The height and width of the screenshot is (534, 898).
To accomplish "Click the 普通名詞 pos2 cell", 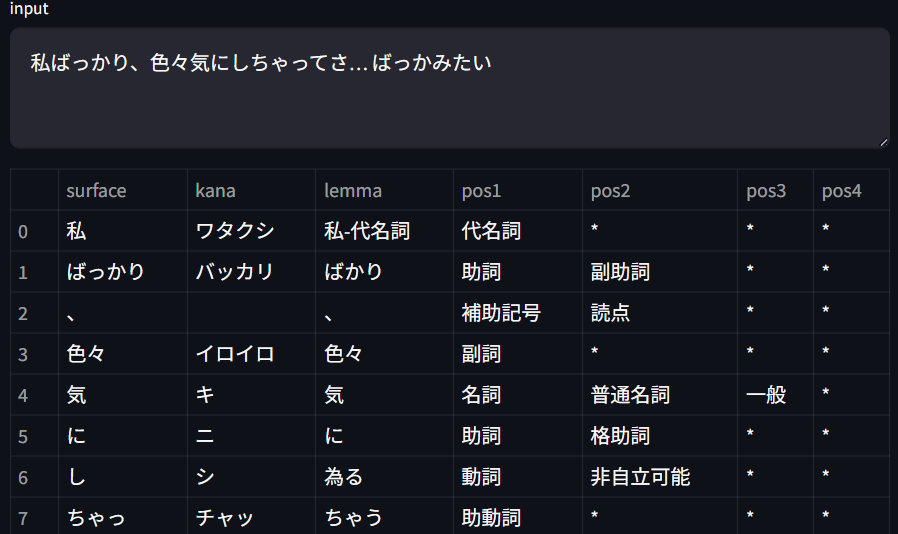I will click(660, 395).
